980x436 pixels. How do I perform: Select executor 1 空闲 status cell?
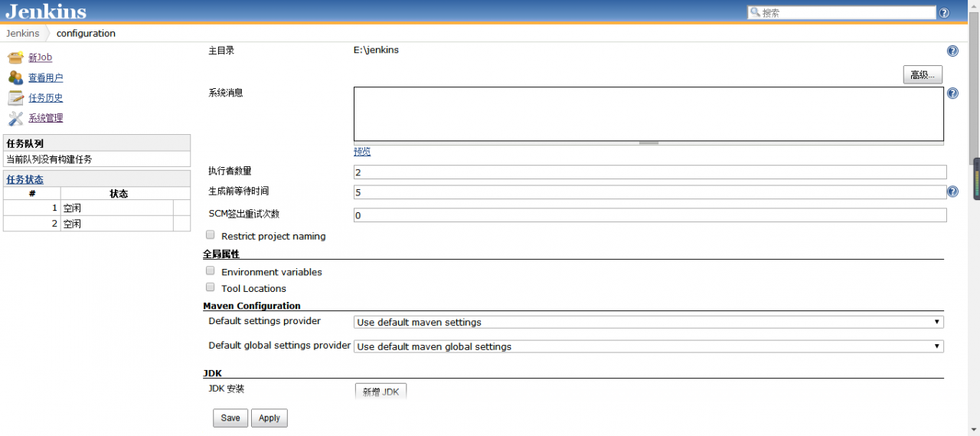116,208
